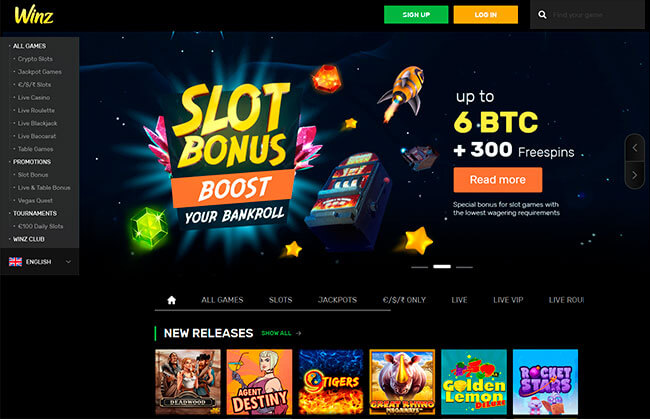Select the third banner slide indicator

(464, 267)
